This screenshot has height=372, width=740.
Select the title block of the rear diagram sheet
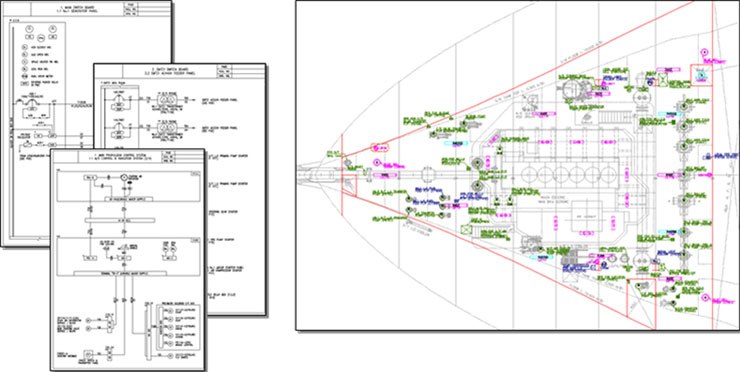[x=86, y=9]
